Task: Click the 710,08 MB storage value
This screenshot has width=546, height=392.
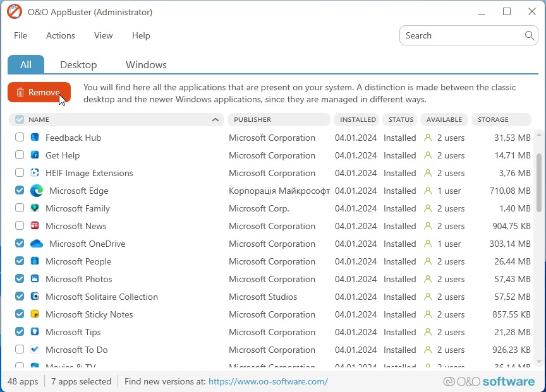Action: pyautogui.click(x=510, y=191)
